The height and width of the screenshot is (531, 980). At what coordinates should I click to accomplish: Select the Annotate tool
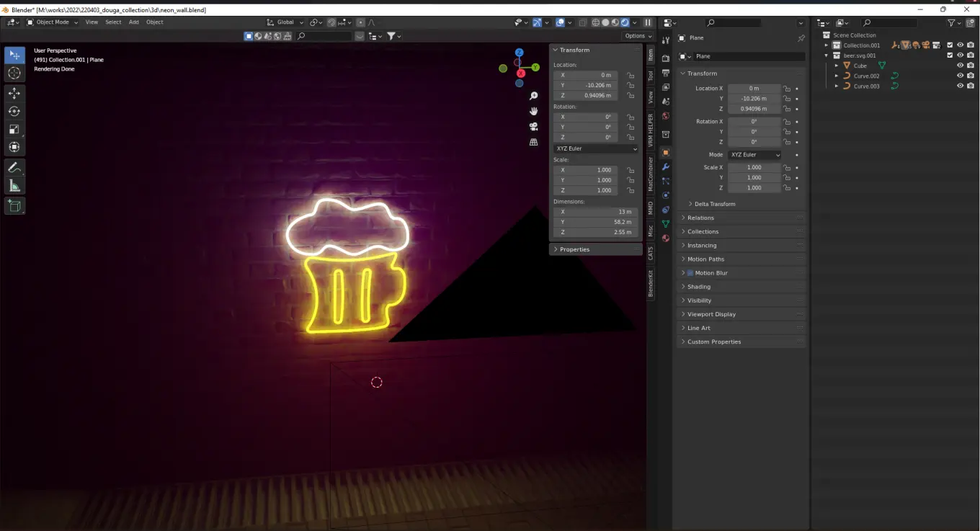(14, 167)
